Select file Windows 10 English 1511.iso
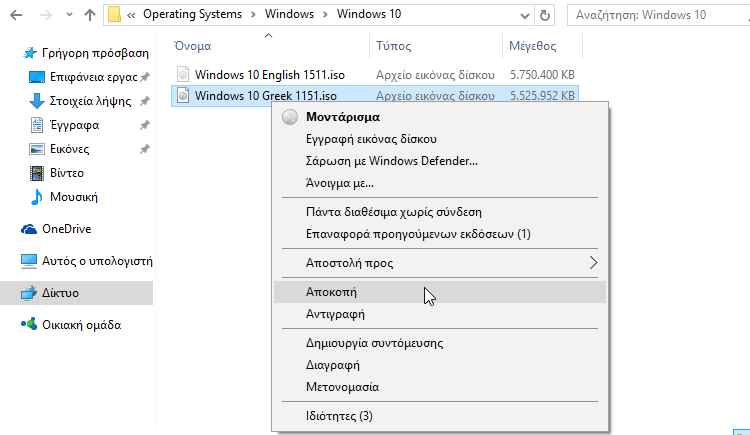 click(270, 75)
